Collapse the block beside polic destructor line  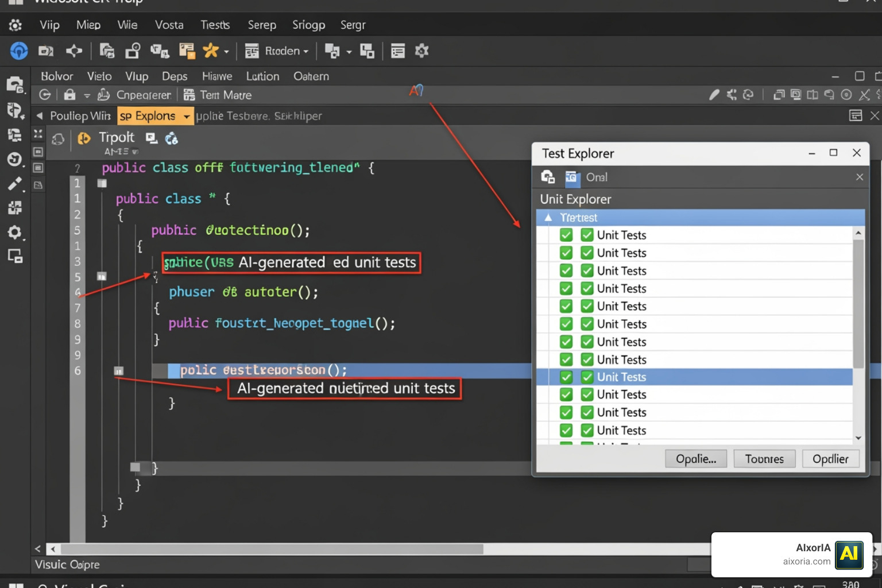(118, 371)
